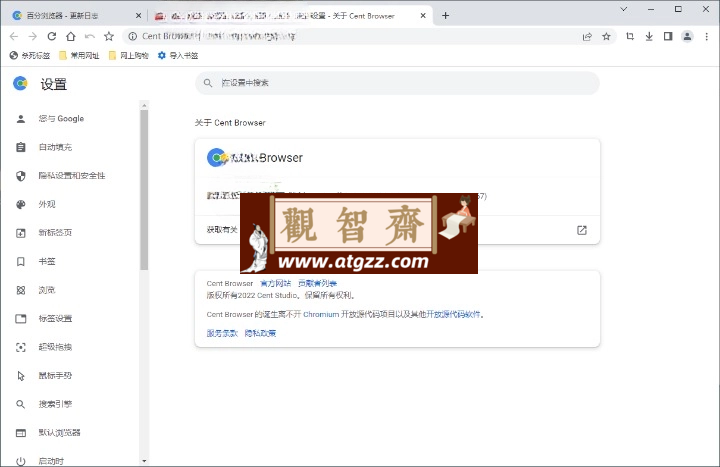Screen dimensions: 720x467
Task: Click the 导入书签 gear bookmark
Action: pyautogui.click(x=178, y=56)
